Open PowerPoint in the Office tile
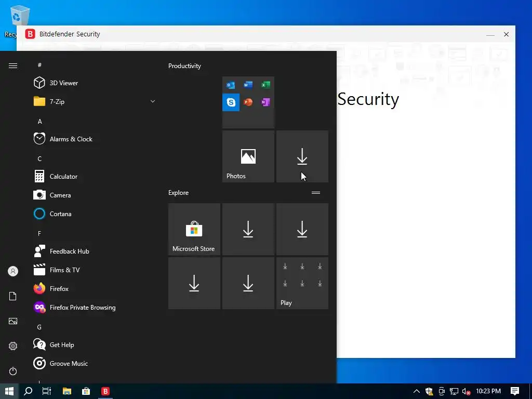The height and width of the screenshot is (399, 532). [248, 102]
